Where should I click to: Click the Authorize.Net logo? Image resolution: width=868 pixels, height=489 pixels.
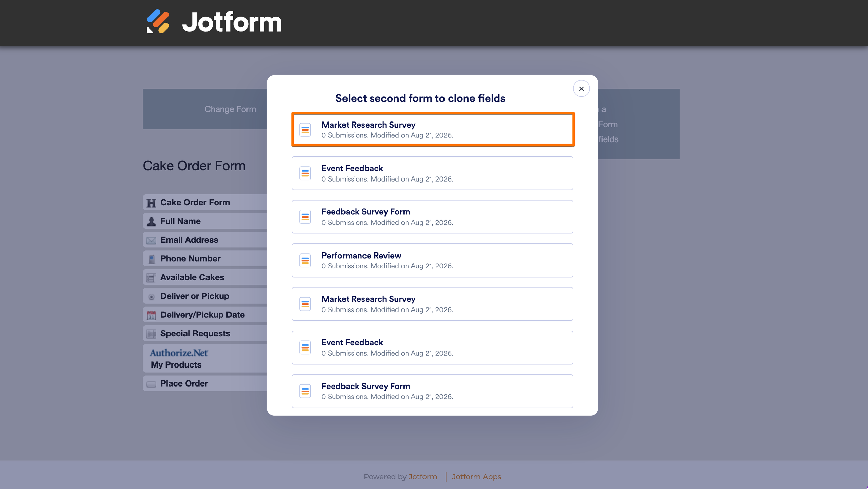[179, 353]
